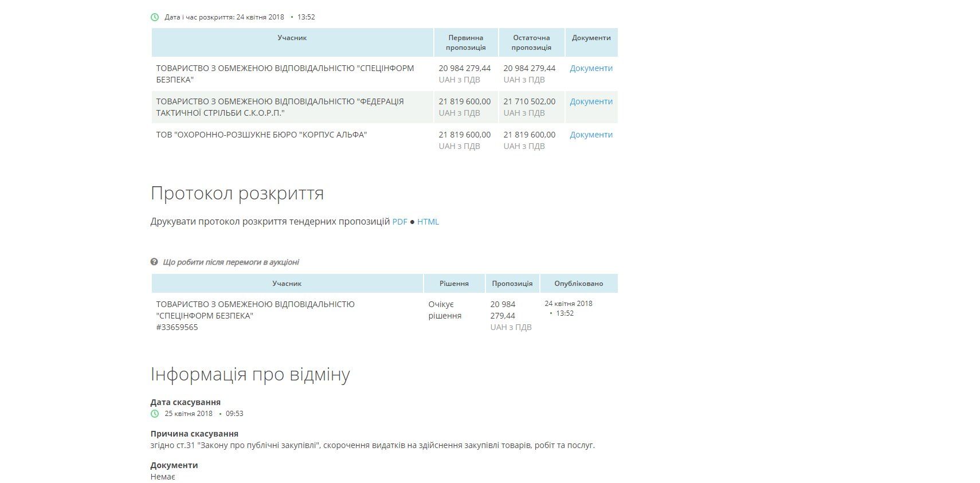This screenshot has width=980, height=483.
Task: Click the Протокол розкриття heading
Action: (x=237, y=193)
